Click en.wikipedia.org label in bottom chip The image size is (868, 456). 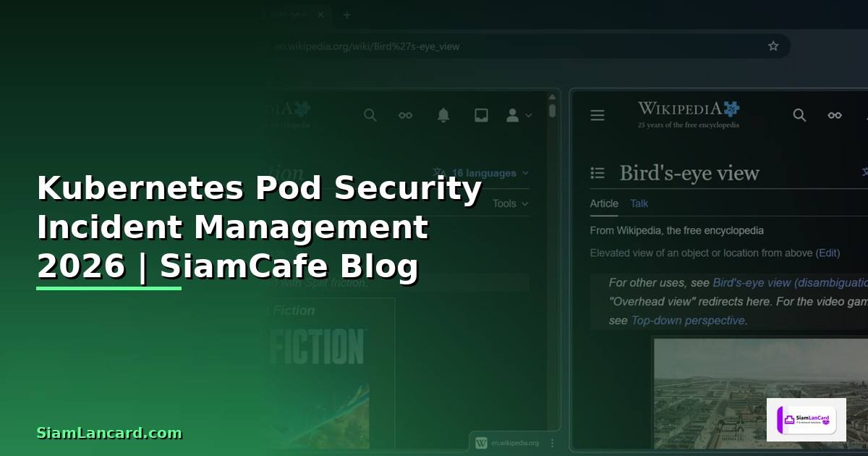[515, 443]
